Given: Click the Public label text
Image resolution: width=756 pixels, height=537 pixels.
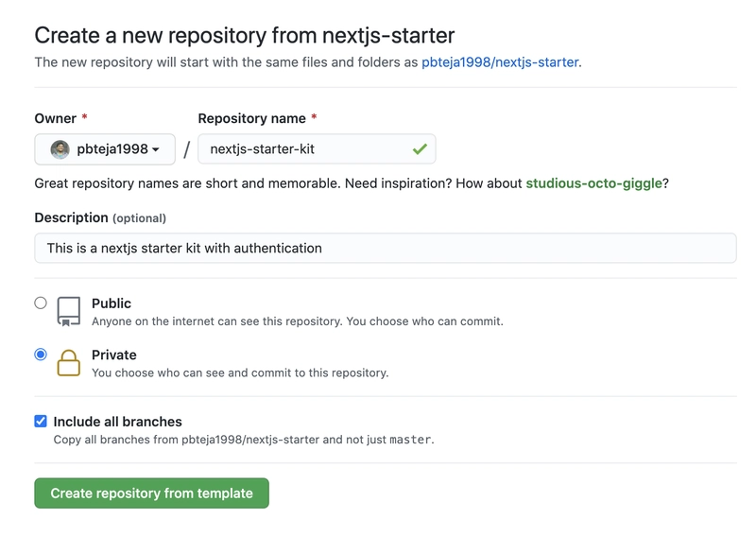Looking at the screenshot, I should click(112, 303).
